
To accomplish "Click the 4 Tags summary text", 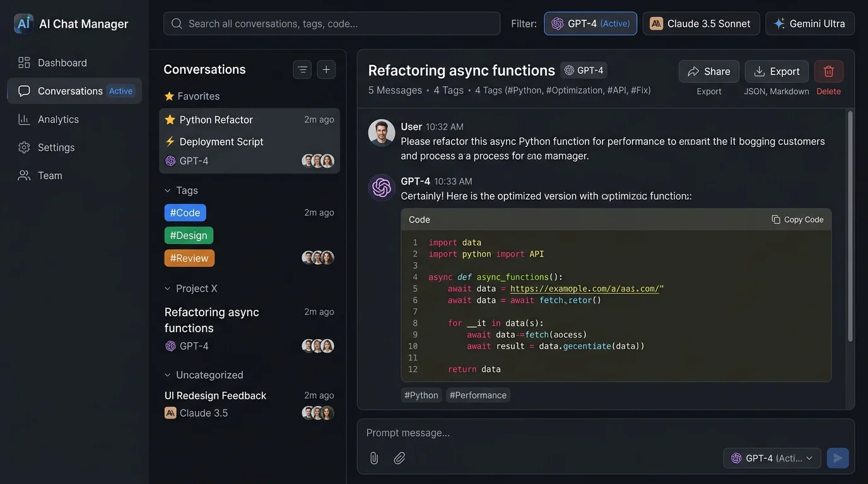I will point(449,90).
